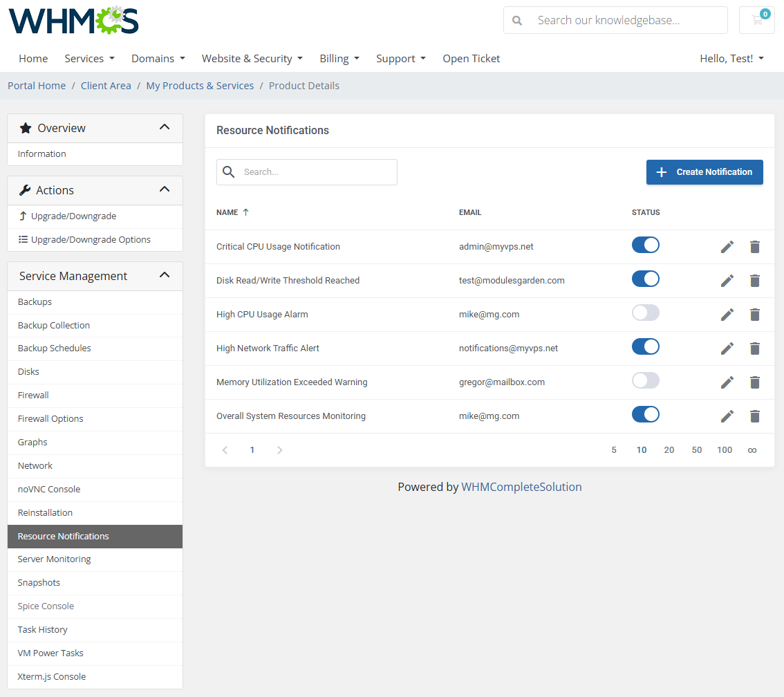Viewport: 784px width, 697px height.
Task: Disable High Network Traffic Alert toggle
Action: [x=646, y=346]
